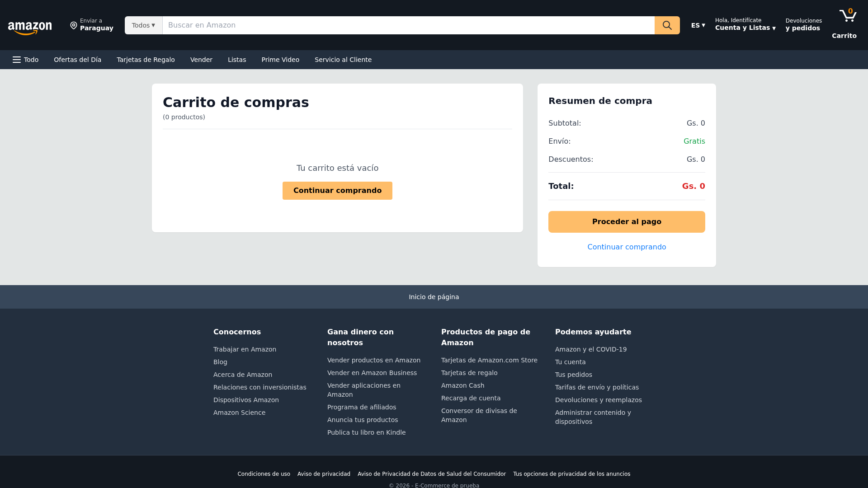Open Vender productos en Amazon link

point(374,360)
